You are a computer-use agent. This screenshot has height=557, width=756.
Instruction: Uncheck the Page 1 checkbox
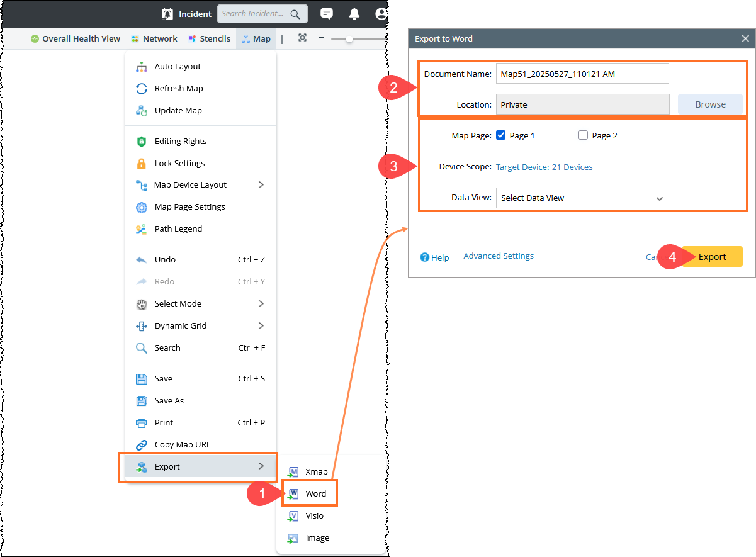[x=501, y=135]
